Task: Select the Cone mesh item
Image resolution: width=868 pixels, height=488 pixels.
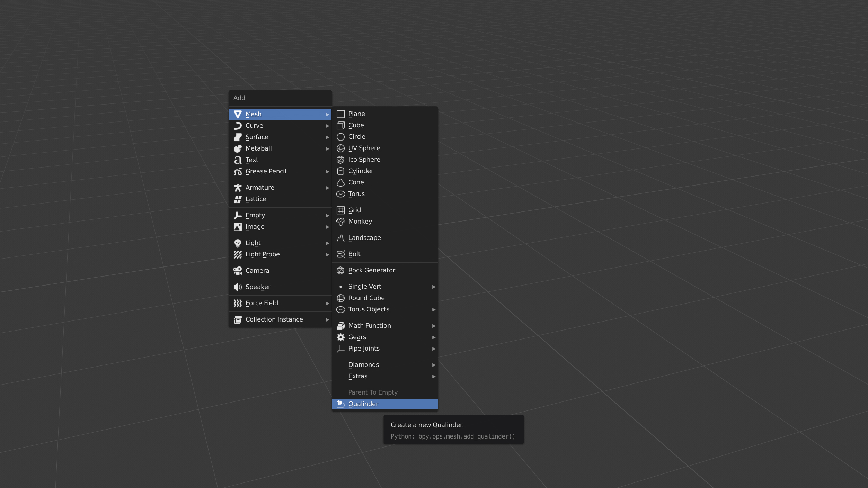Action: coord(356,182)
